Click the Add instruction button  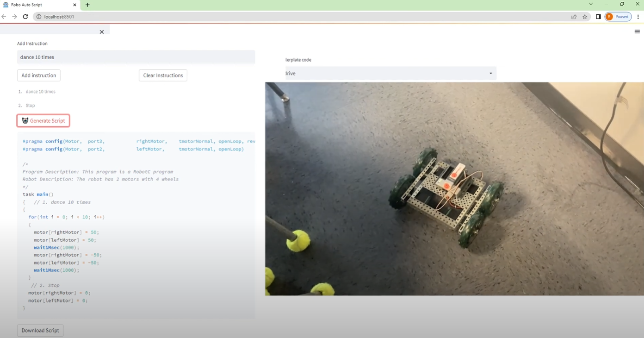pos(39,75)
